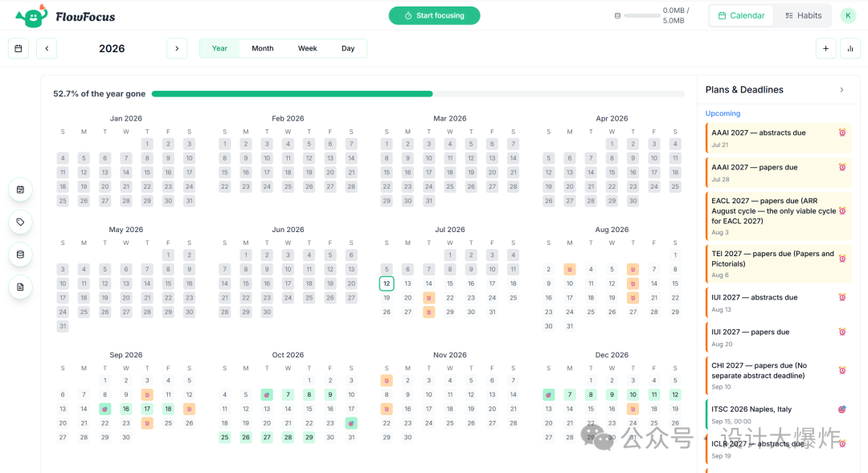Click deadline marker on August 6 2026
The height and width of the screenshot is (473, 868).
pos(633,269)
